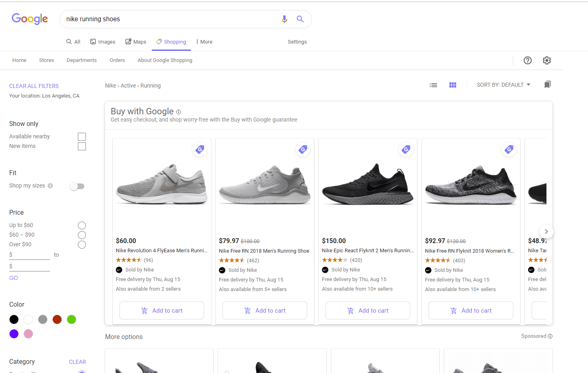
Task: Open the More search menu
Action: click(204, 42)
